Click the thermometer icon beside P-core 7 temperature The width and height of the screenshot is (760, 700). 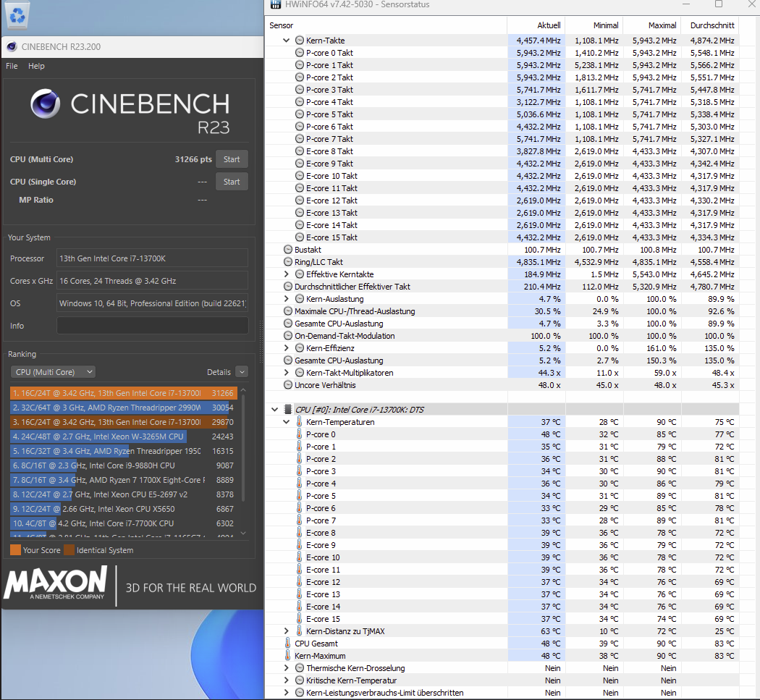(300, 520)
